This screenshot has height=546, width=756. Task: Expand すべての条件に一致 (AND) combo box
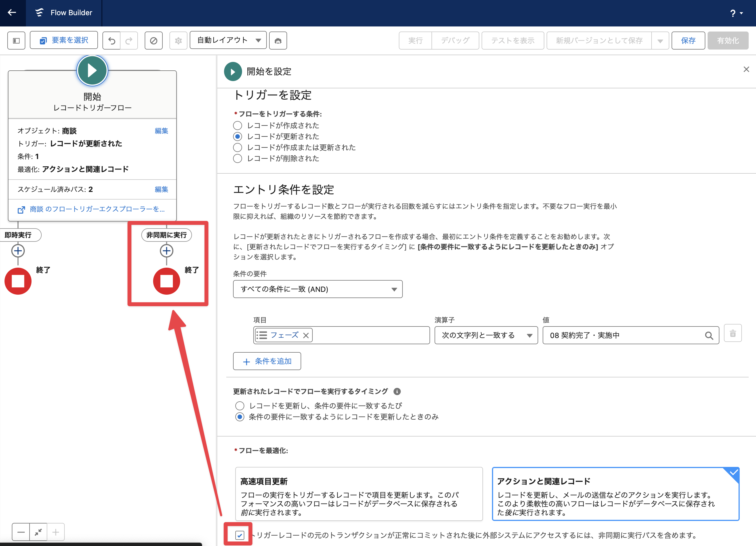(x=318, y=289)
